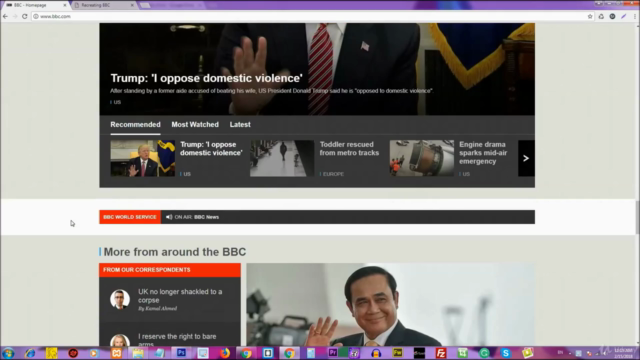Open XAMPP from the taskbar
640x360 pixels.
point(116,353)
